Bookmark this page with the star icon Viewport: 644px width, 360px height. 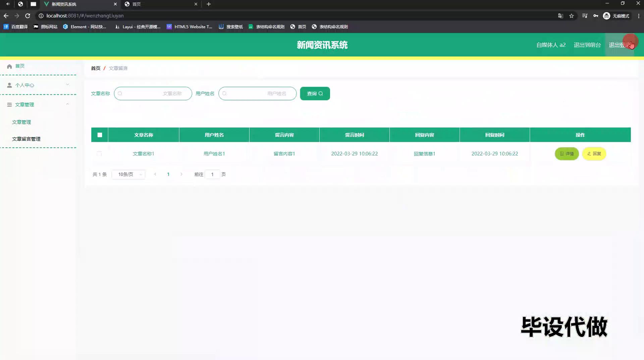[572, 16]
